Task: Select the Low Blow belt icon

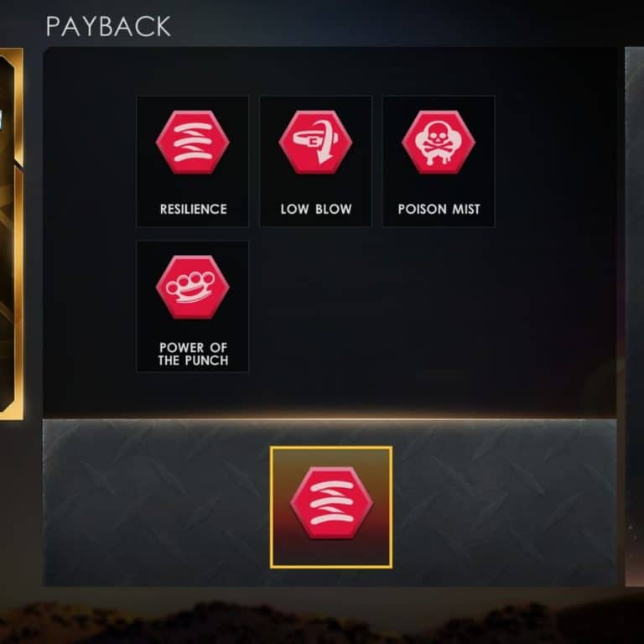Action: tap(315, 142)
